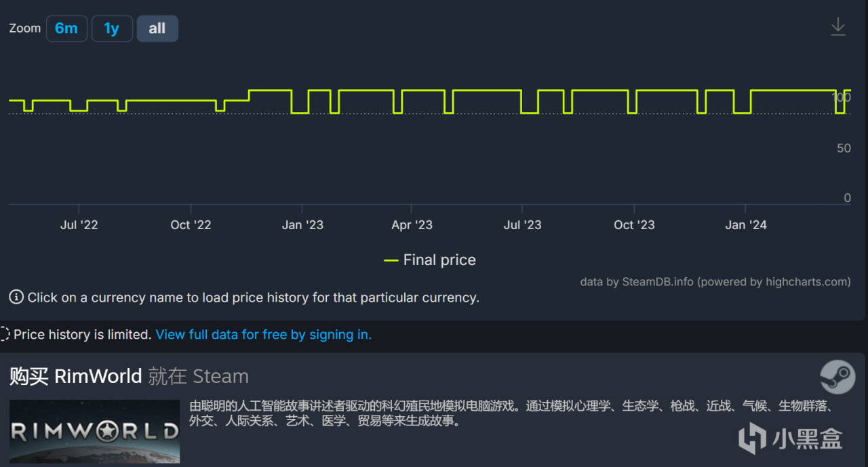Open 'View full data for free by signing in' link

pos(263,334)
